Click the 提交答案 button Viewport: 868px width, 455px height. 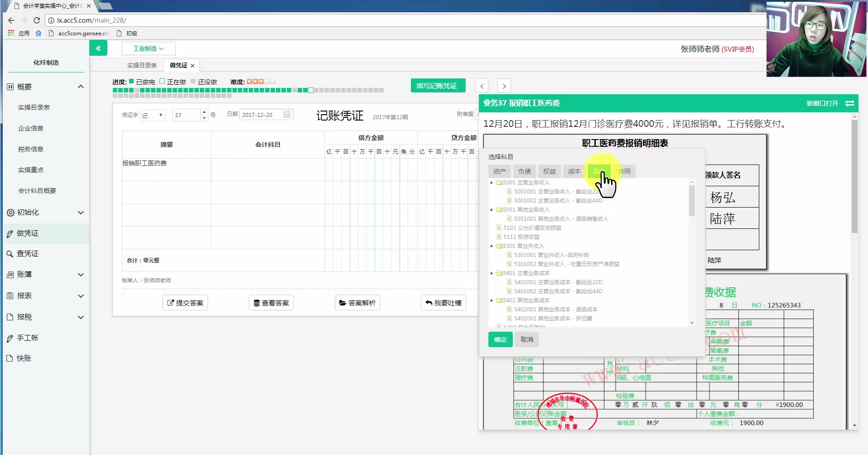(185, 302)
